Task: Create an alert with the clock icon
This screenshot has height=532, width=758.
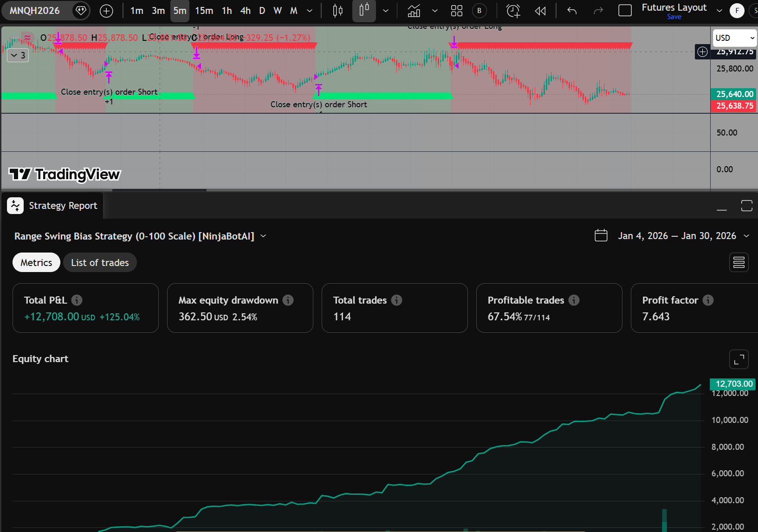Action: (513, 11)
